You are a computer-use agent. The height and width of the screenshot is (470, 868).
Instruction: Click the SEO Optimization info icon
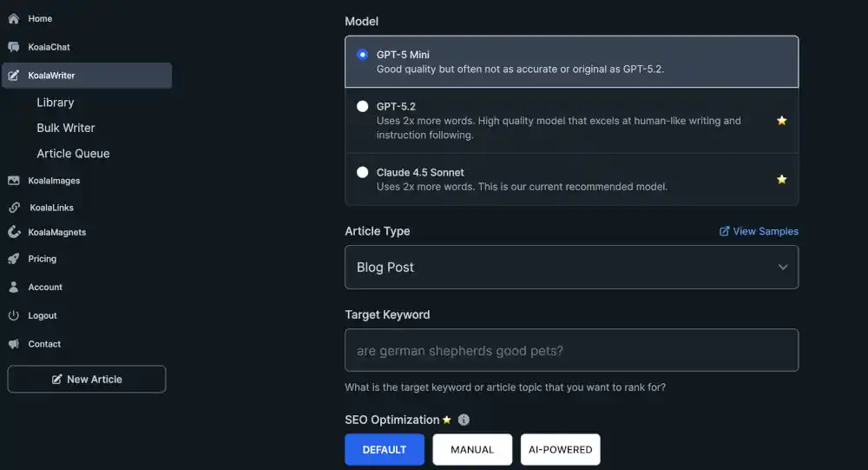(x=464, y=420)
